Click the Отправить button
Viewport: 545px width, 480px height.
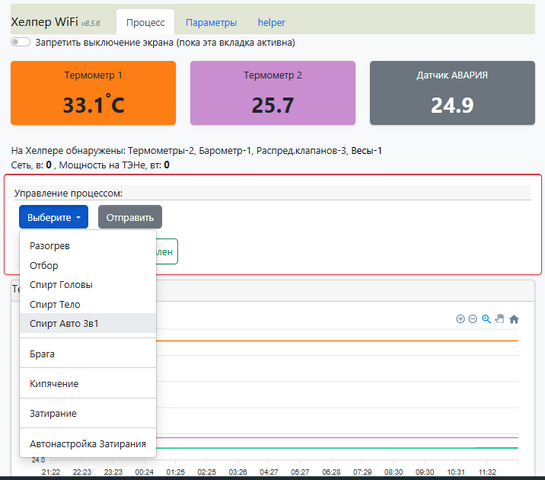point(130,217)
